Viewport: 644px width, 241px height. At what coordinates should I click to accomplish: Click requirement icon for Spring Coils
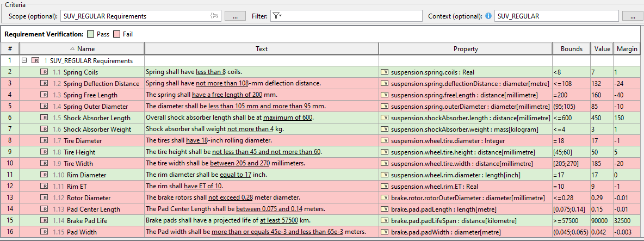point(44,72)
